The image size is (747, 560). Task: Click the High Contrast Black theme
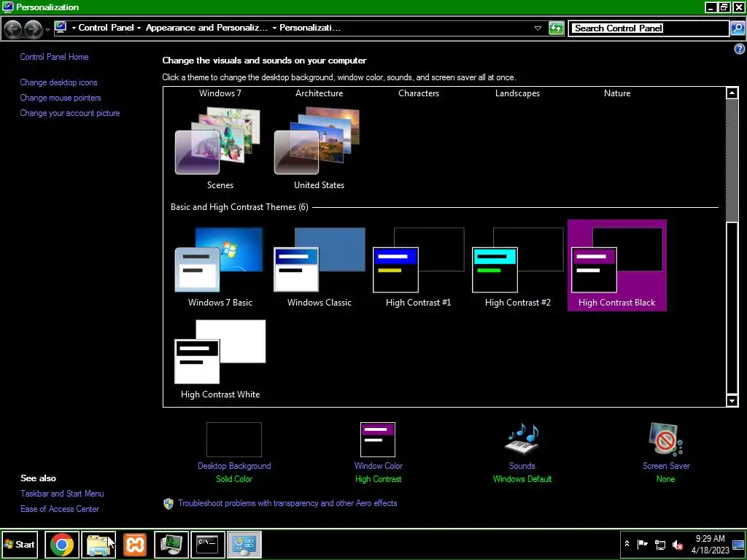617,265
